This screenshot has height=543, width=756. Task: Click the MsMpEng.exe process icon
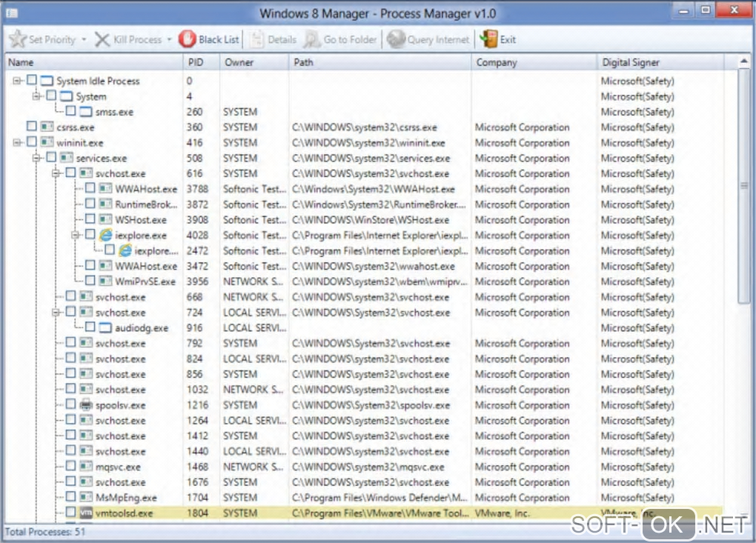[86, 497]
